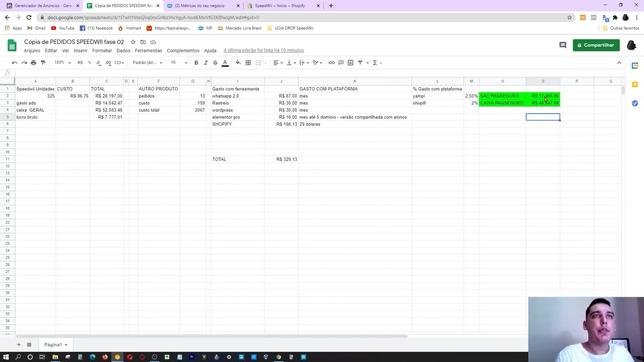Toggle italic formatting

(x=206, y=63)
